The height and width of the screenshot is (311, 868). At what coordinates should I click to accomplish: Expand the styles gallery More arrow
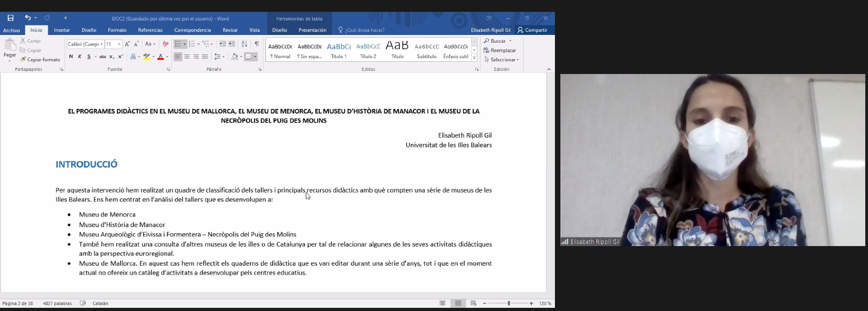click(474, 58)
